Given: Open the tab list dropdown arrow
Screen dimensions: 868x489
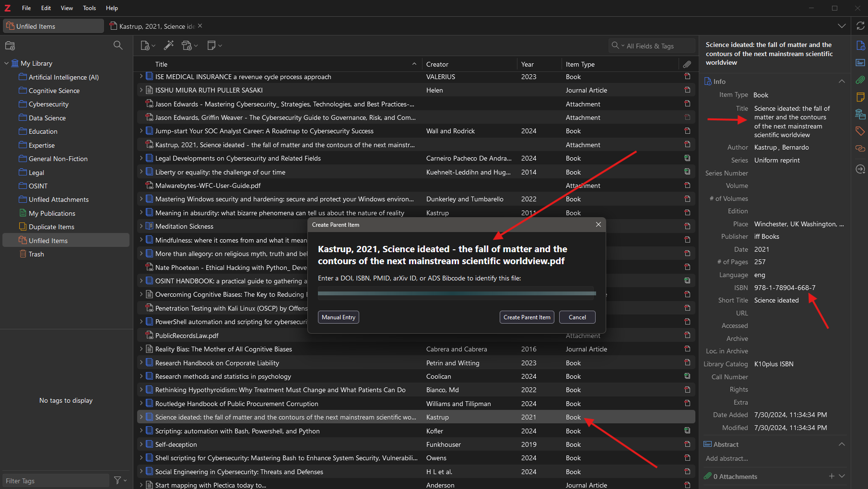Looking at the screenshot, I should (x=842, y=26).
